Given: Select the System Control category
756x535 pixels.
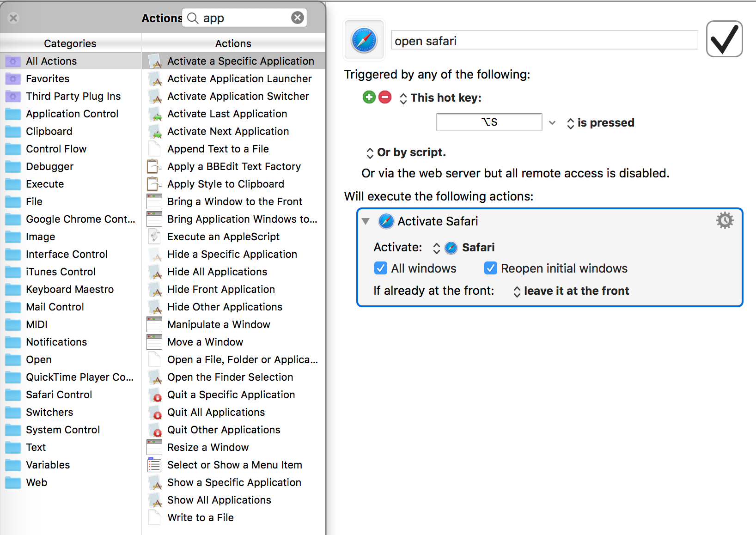Looking at the screenshot, I should 71,430.
